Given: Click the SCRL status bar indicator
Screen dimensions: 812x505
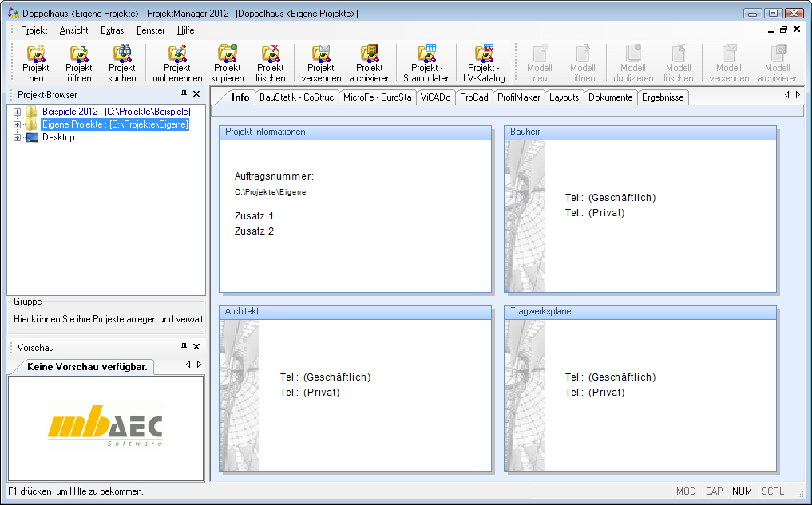Looking at the screenshot, I should coord(773,491).
